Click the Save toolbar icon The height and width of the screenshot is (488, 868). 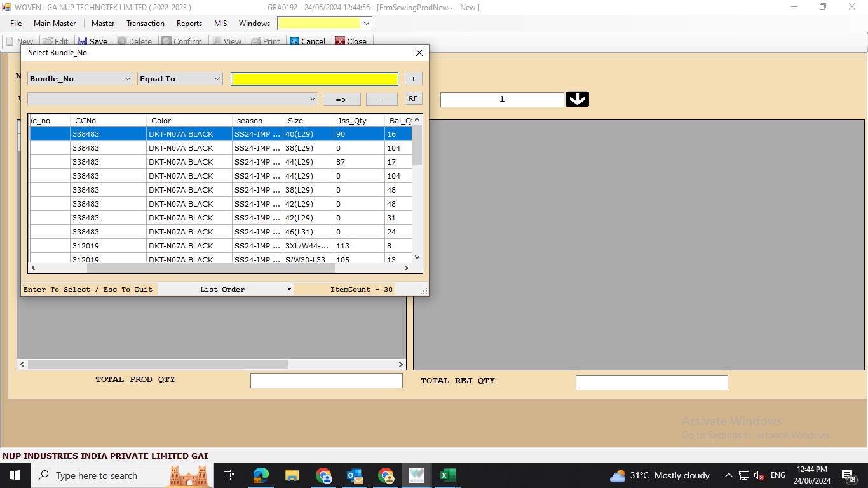[83, 41]
